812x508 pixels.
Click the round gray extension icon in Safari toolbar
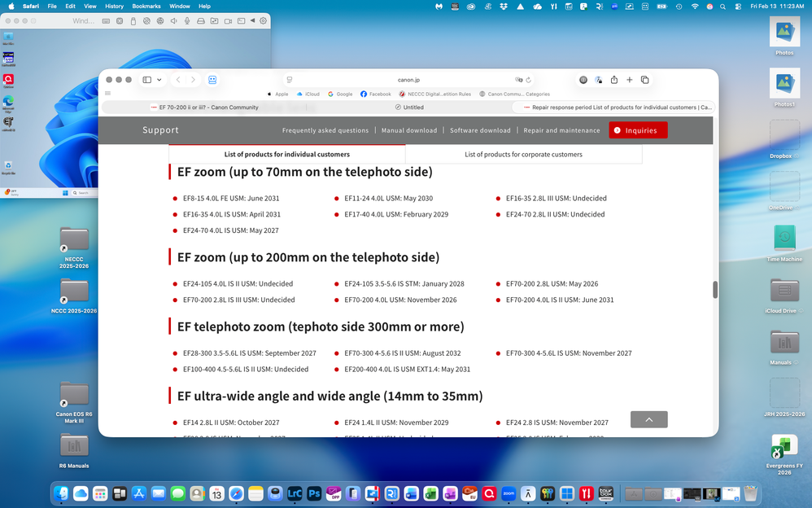pos(583,80)
